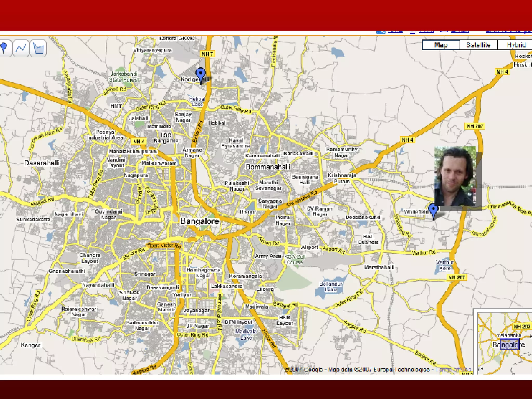This screenshot has width=532, height=399.
Task: Click the NH 207 shield near Varthur
Action: (457, 277)
